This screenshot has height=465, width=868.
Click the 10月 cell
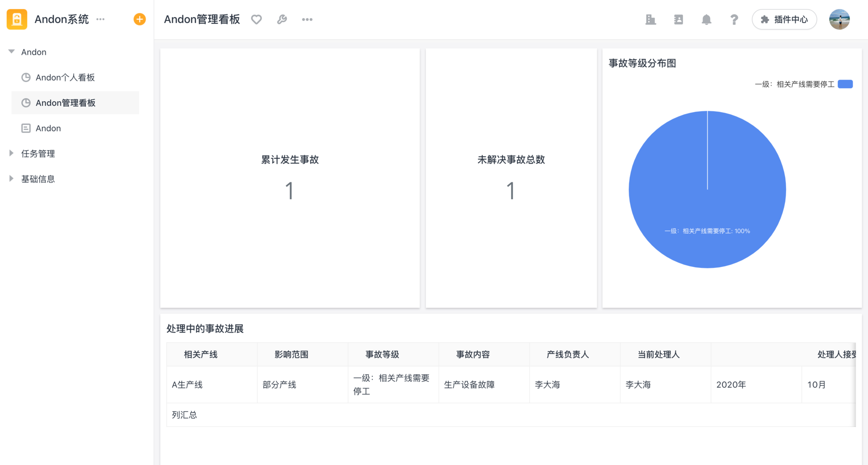(829, 385)
